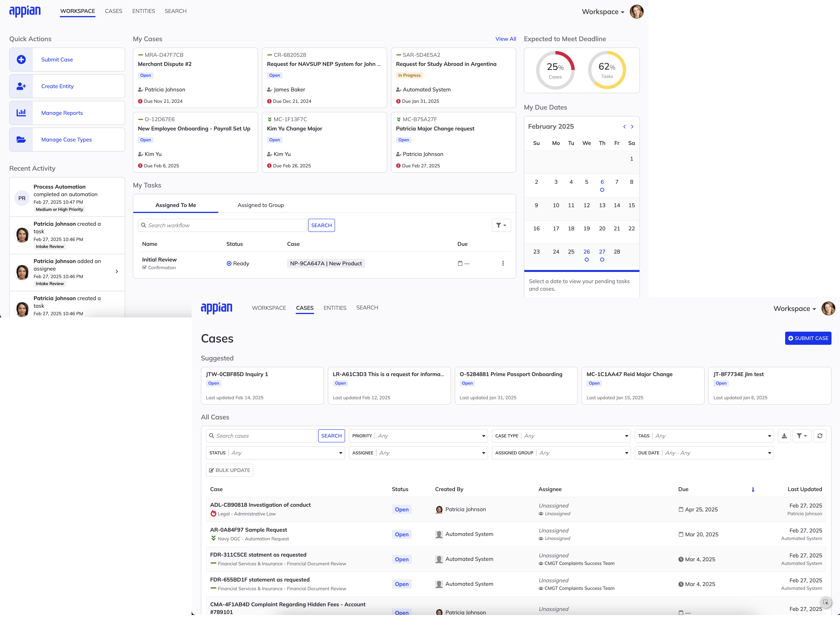Open Workspace dropdown in Cases window header

pos(795,309)
